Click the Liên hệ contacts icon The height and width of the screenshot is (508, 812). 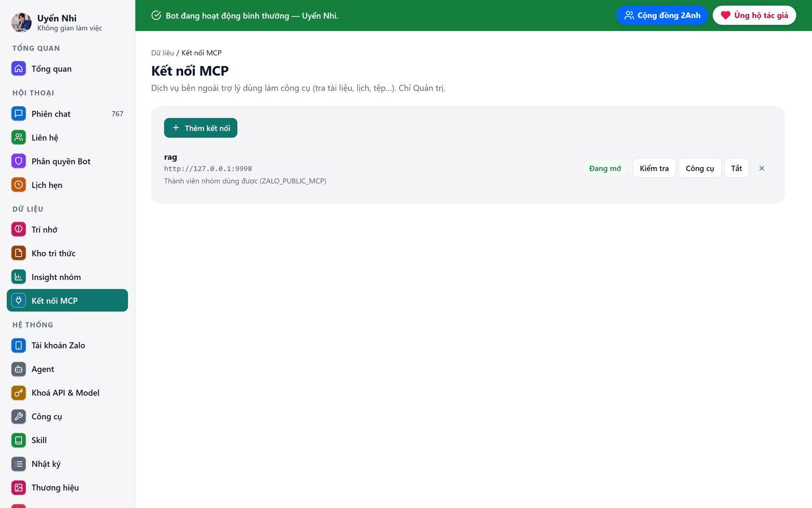[19, 138]
